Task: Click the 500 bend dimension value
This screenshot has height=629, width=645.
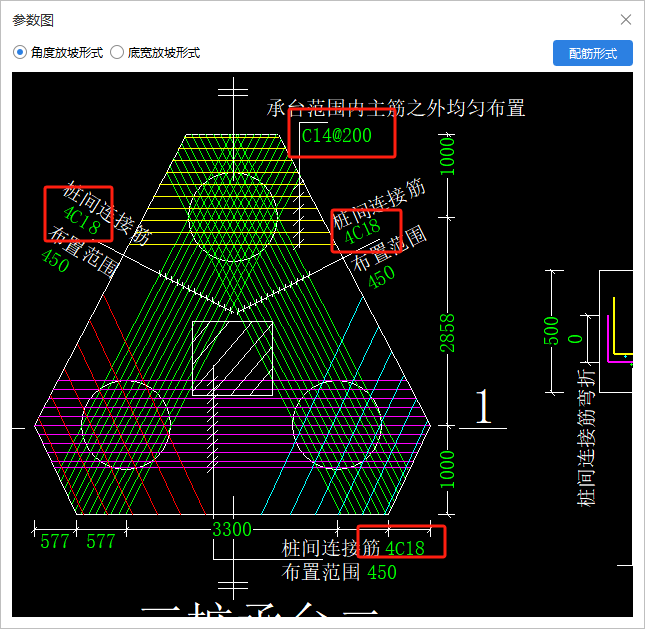Action: 552,331
